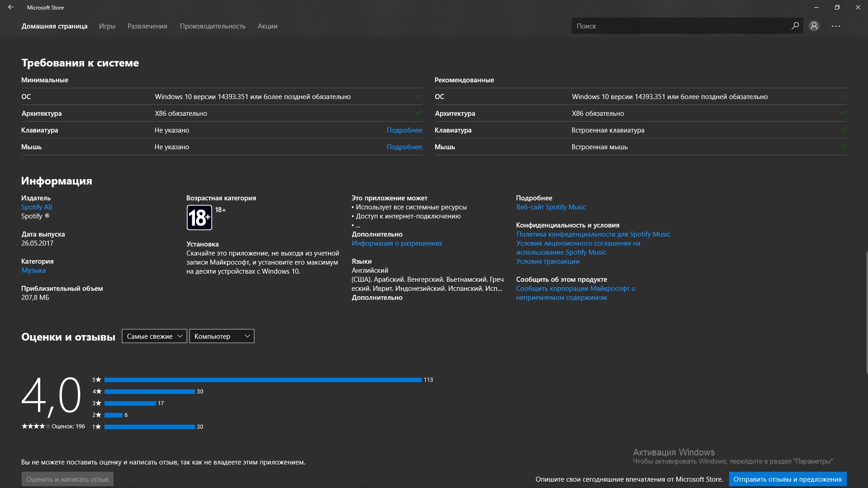
Task: Click the rating stars under the 4,0 score
Action: point(36,426)
